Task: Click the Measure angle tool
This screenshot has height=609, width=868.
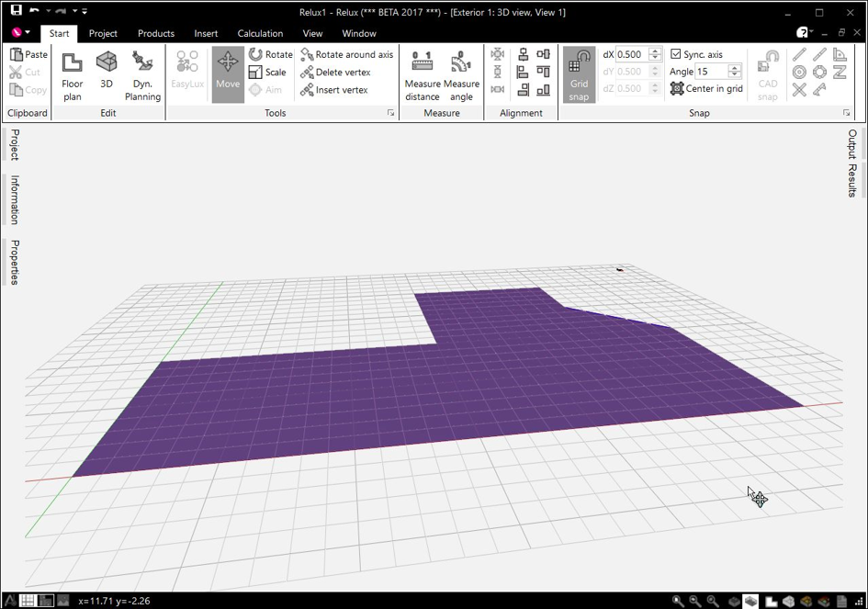Action: click(x=461, y=76)
